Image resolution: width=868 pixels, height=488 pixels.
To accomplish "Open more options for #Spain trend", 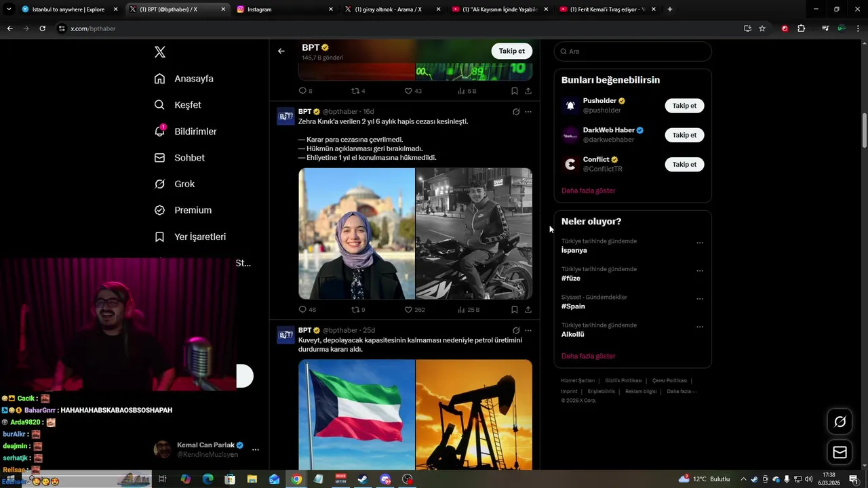I will pos(700,299).
